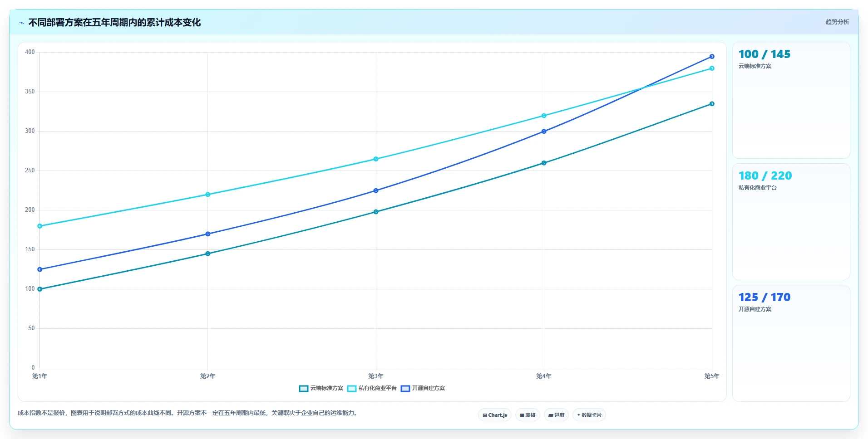Click the 进度 tag chip

(x=556, y=415)
